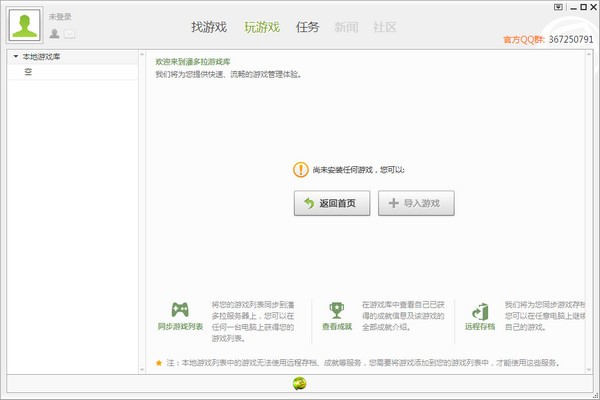600x400 pixels.
Task: Collapse the 本地游戏库 tree arrow
Action: (x=16, y=57)
